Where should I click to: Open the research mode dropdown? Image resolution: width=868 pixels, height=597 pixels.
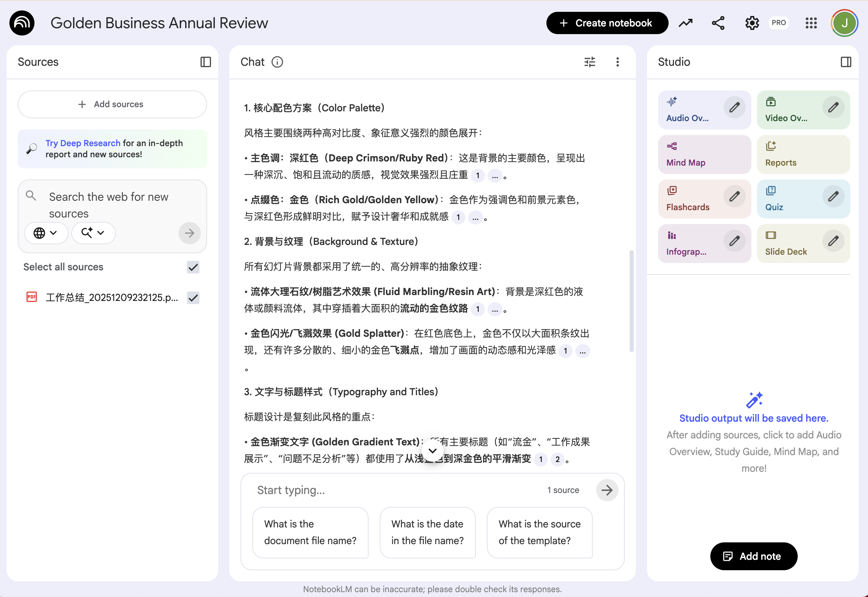(93, 233)
